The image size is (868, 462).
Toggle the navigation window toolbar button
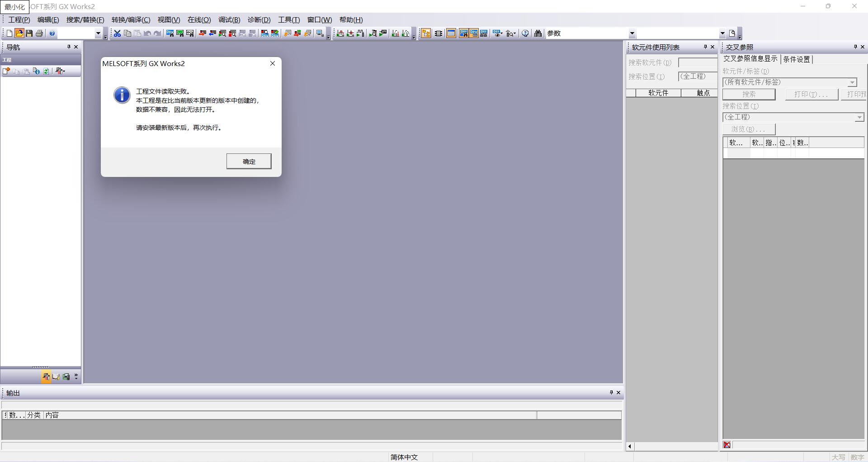425,33
